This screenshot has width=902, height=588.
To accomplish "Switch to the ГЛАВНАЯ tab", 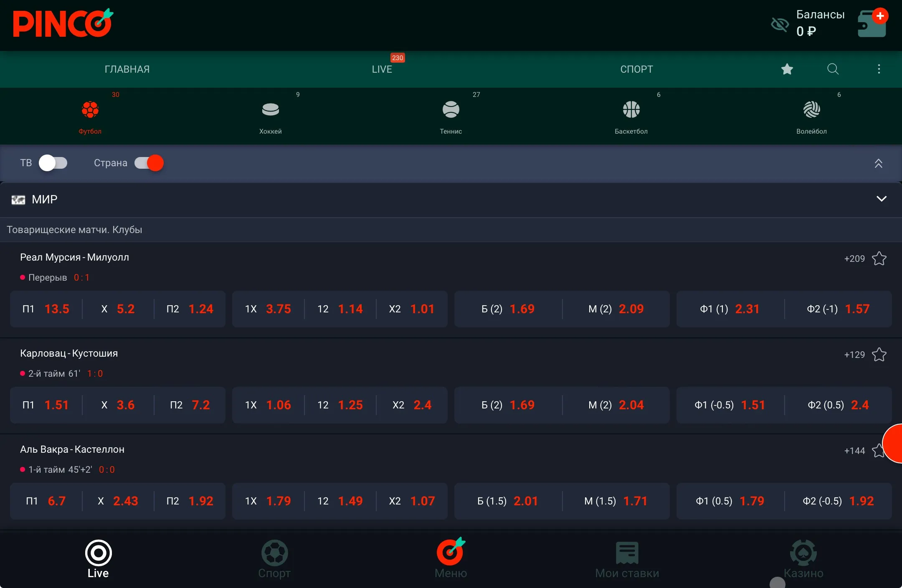I will point(127,69).
